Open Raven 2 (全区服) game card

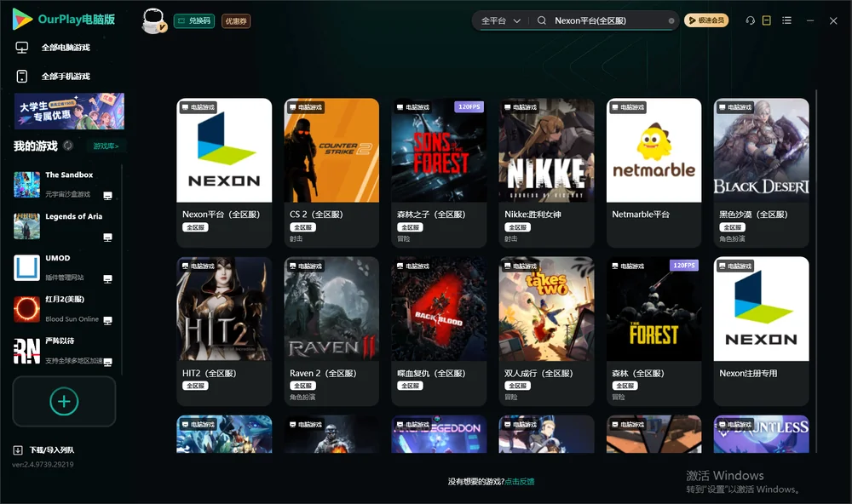pos(331,331)
